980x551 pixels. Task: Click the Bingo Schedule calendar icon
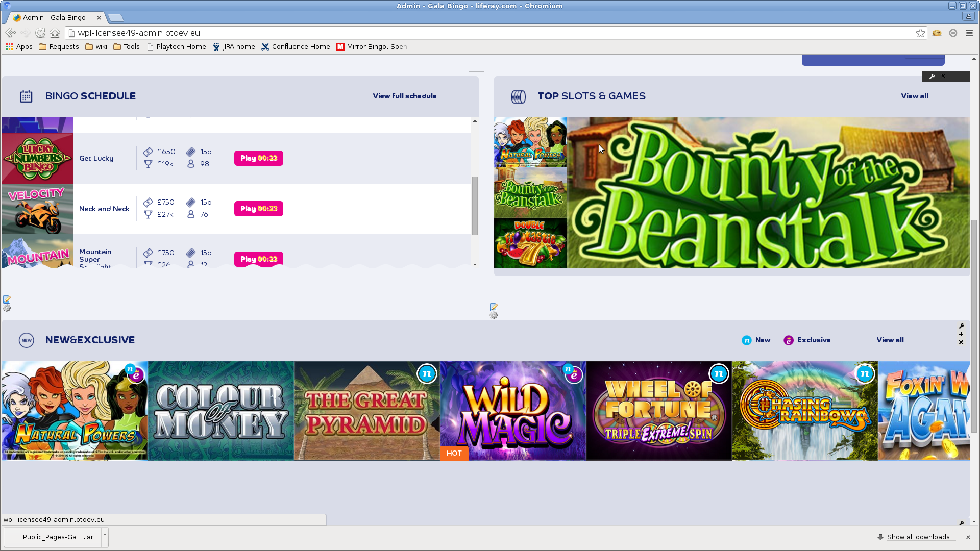coord(26,96)
